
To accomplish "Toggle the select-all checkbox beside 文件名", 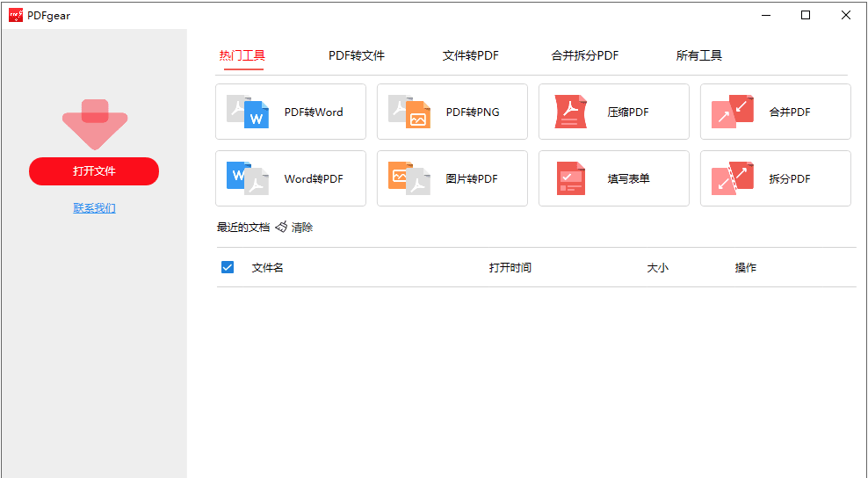I will point(228,267).
